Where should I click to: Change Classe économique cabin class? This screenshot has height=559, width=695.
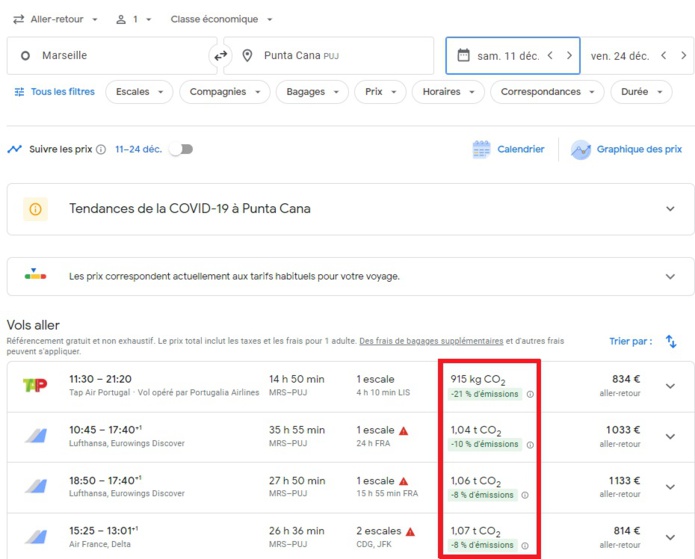(221, 19)
